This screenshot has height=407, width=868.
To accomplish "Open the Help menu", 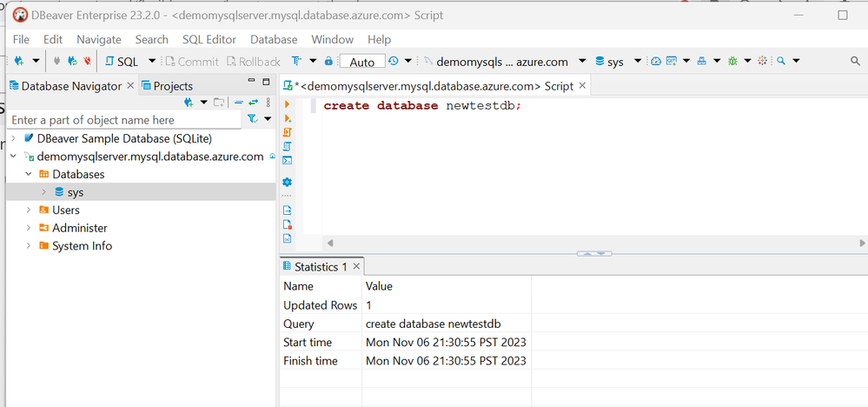I will [379, 39].
